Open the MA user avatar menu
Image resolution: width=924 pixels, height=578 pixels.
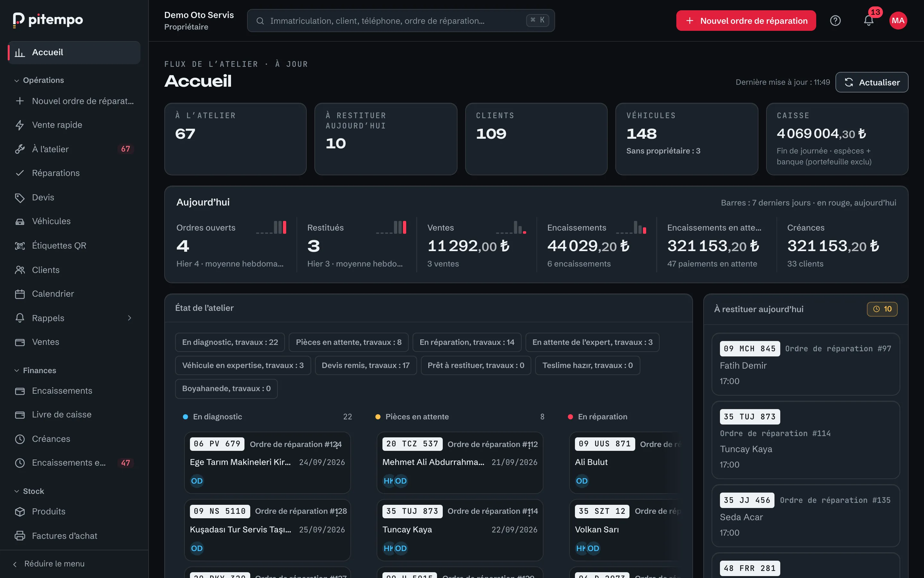898,21
